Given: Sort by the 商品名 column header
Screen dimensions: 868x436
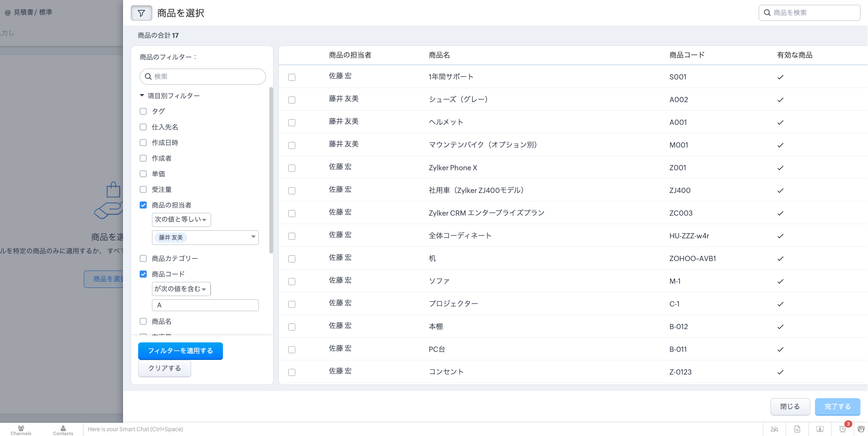Looking at the screenshot, I should point(439,55).
